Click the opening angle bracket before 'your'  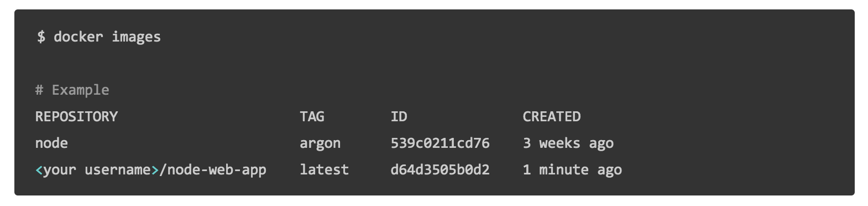click(39, 170)
